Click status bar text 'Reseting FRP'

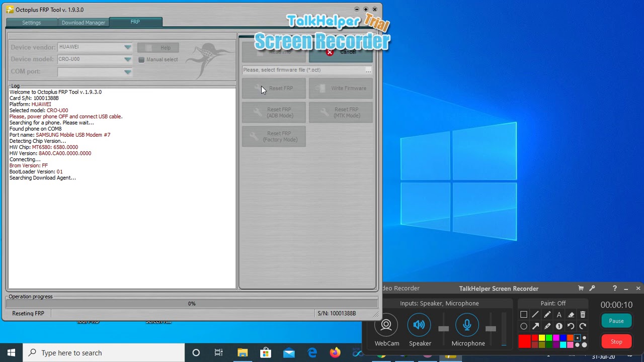(28, 313)
